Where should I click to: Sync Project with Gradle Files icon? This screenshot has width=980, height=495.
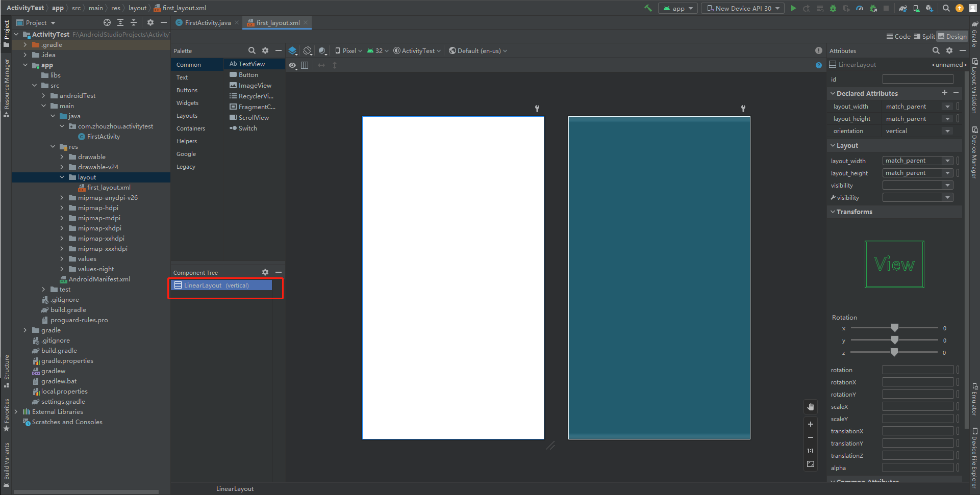tap(903, 8)
